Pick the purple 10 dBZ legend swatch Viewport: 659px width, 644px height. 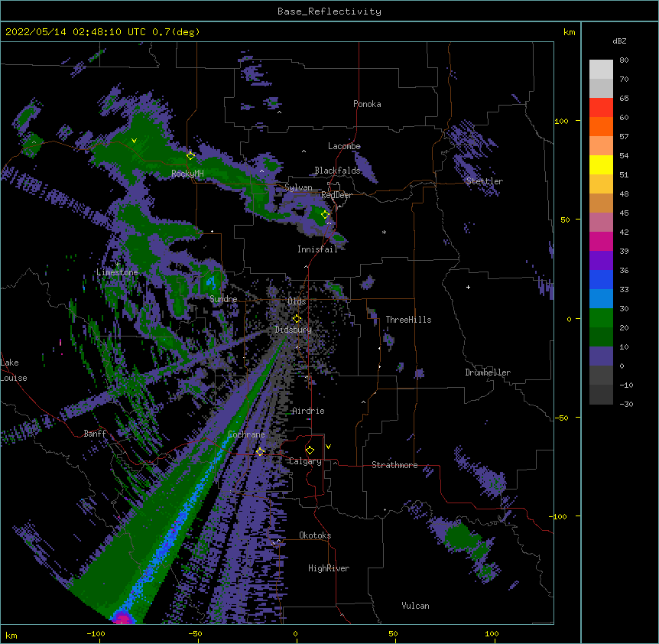(x=601, y=356)
